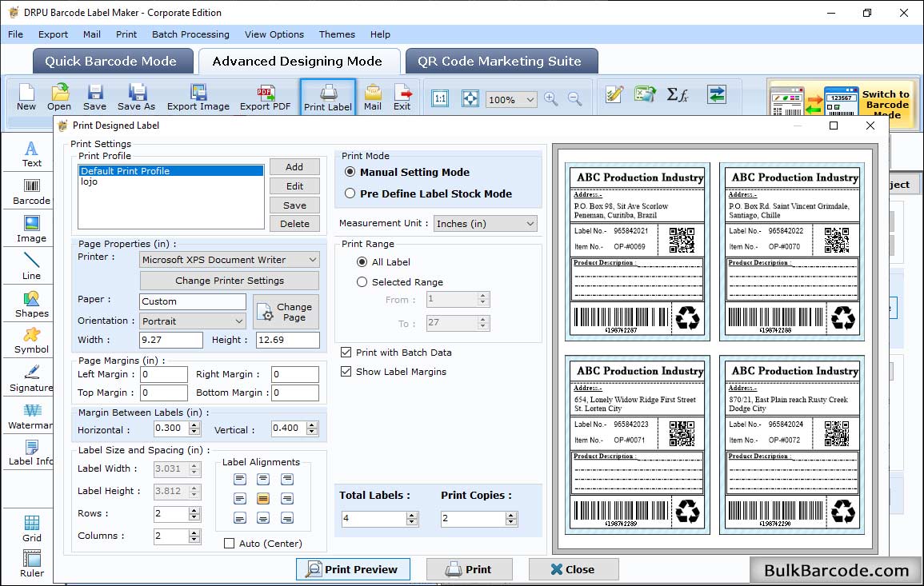This screenshot has width=924, height=586.
Task: Switch to QR Code Marketing Suite tab
Action: coord(500,62)
